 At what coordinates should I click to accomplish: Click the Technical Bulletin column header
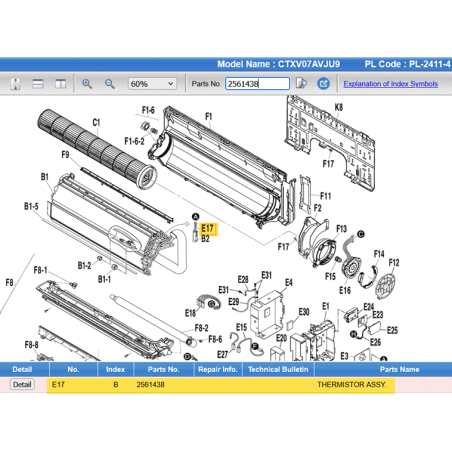[x=278, y=369]
